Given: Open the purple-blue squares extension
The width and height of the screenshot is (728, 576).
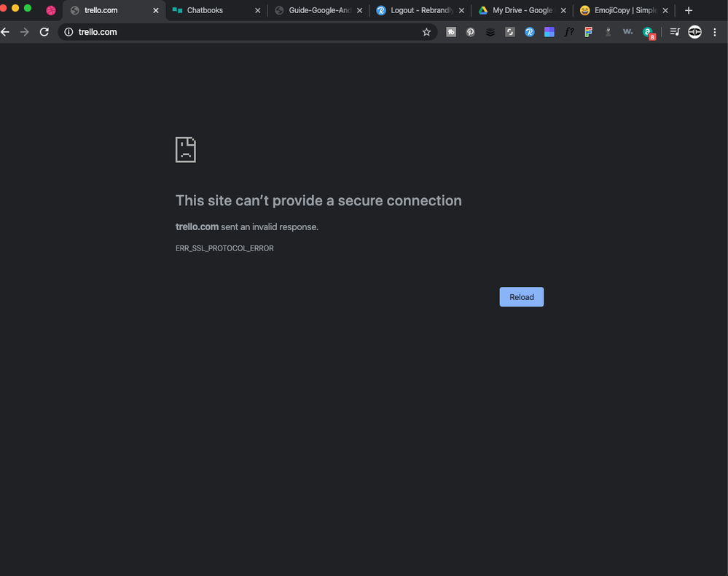Looking at the screenshot, I should [549, 32].
